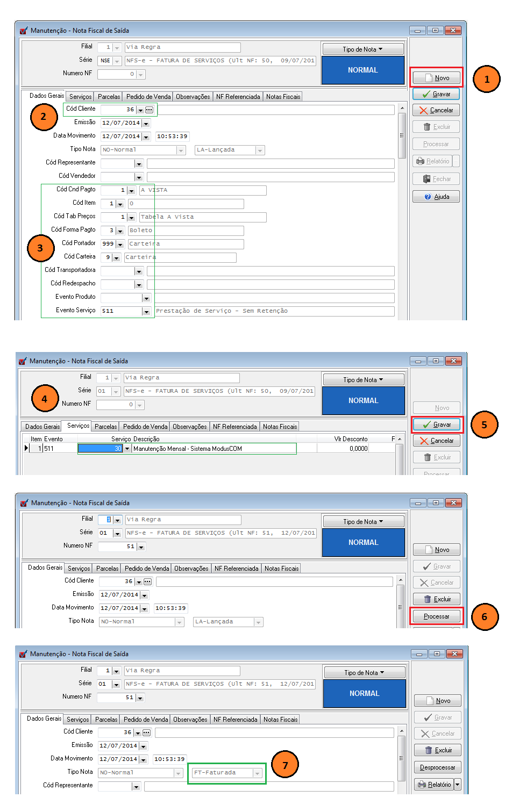Select Observações tab in the top window
This screenshot has height=812, width=505.
193,97
